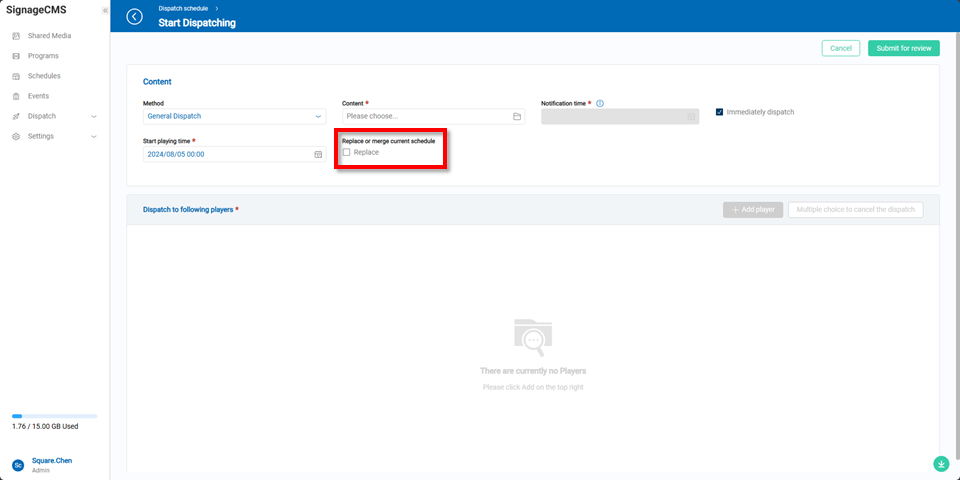960x480 pixels.
Task: Click the Sc user avatar
Action: pyautogui.click(x=18, y=465)
